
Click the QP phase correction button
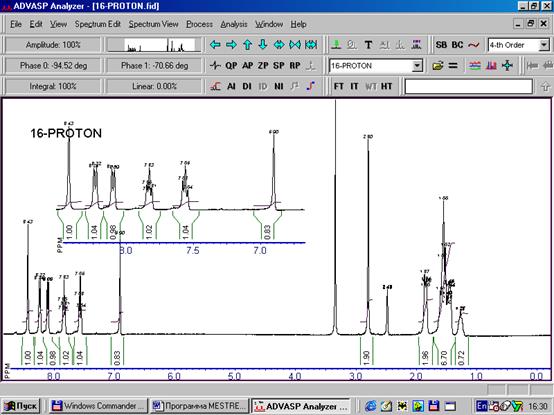click(x=231, y=66)
